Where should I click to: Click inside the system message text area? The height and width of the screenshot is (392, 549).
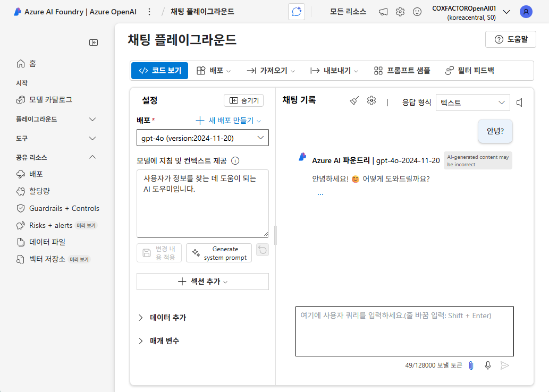pos(202,203)
